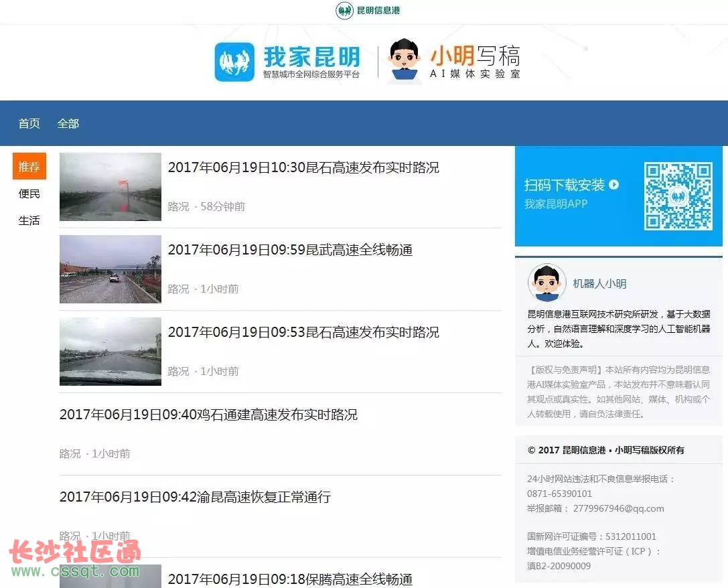The image size is (728, 588).
Task: Click the 小明写稿 robot avatar in banner
Action: click(x=403, y=60)
